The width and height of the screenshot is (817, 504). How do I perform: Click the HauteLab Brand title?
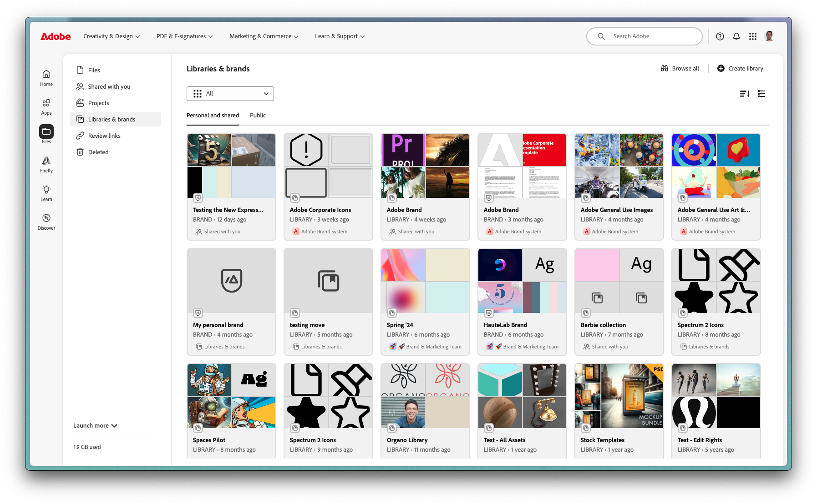pyautogui.click(x=505, y=325)
